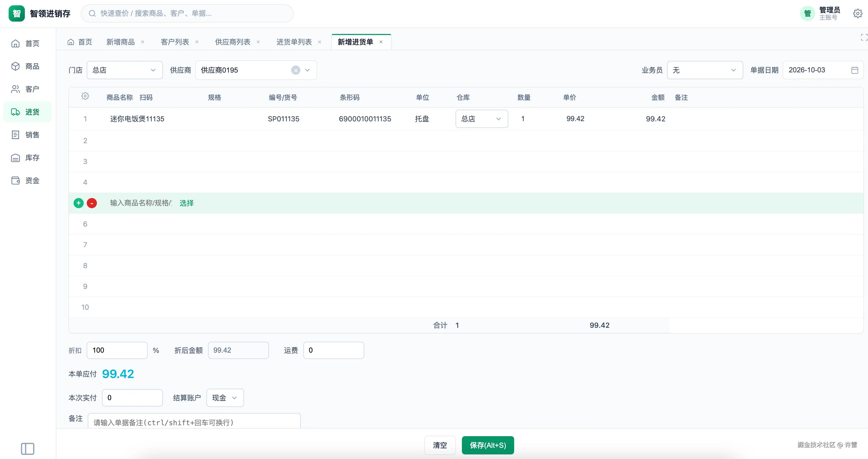Expand the 供应商 dropdown arrow
868x459 pixels.
(x=307, y=70)
